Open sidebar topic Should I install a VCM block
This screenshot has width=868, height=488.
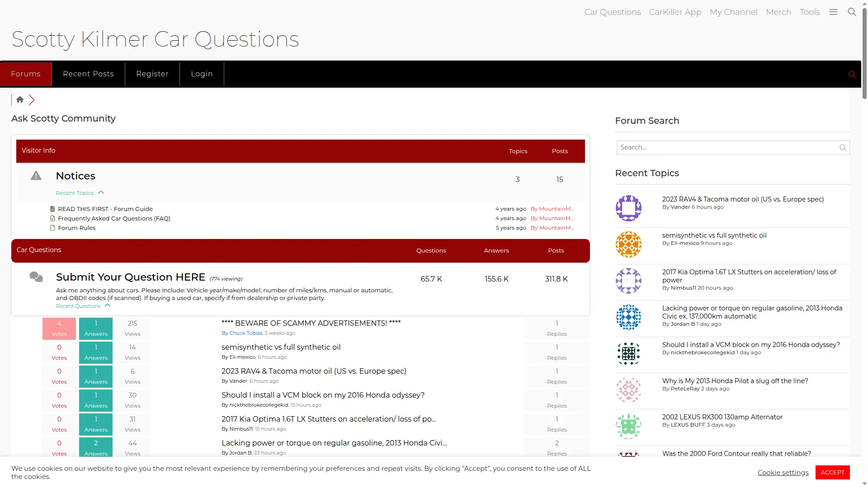click(x=751, y=345)
